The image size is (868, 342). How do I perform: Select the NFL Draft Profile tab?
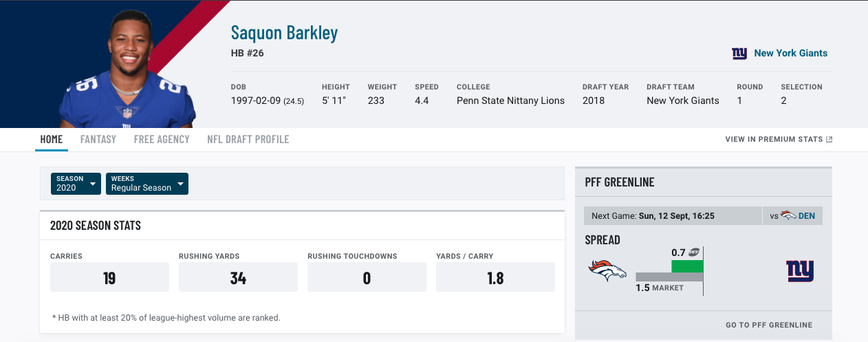(x=248, y=140)
